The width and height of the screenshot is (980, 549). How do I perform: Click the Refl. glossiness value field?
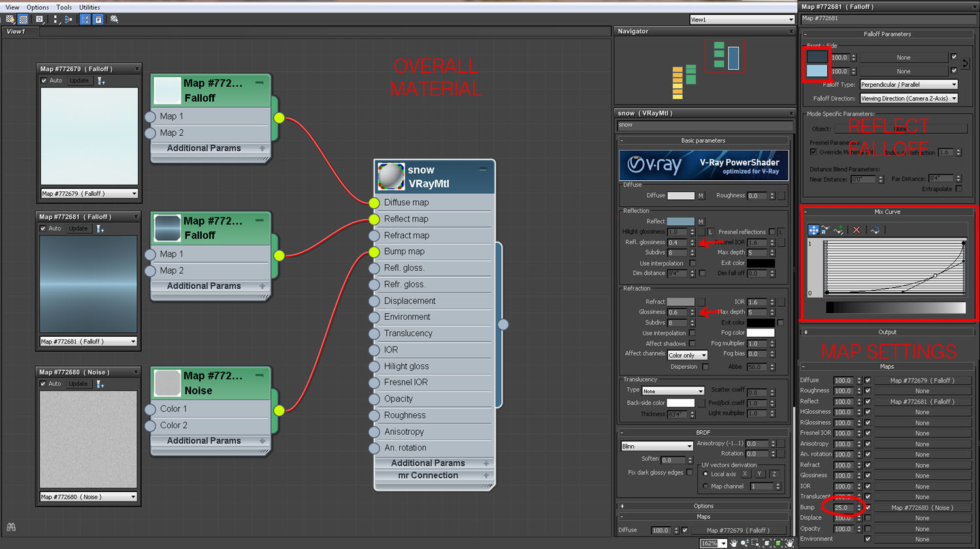[x=676, y=243]
